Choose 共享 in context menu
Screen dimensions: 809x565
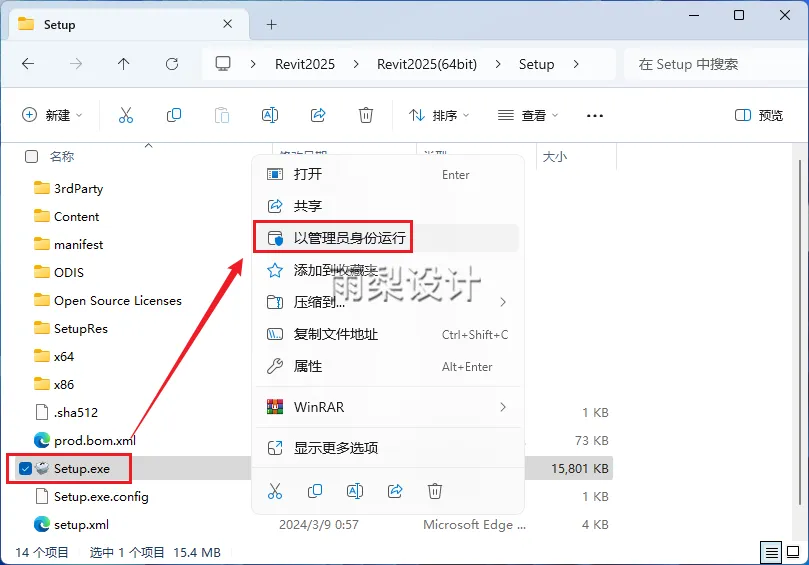387,206
